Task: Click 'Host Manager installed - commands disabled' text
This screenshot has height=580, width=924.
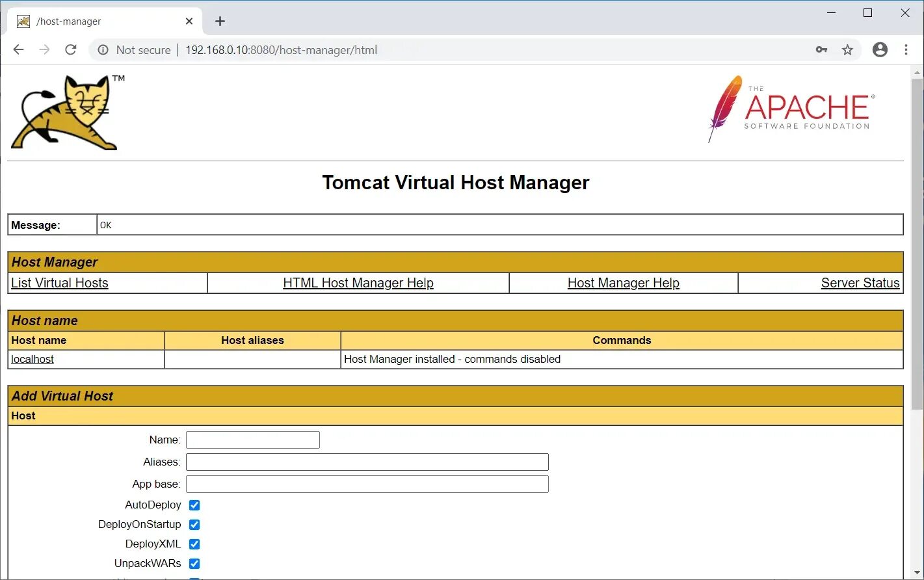Action: click(452, 359)
